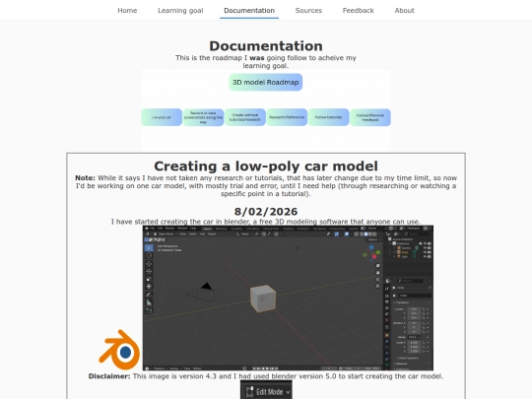Click the viewport zoom magnifier icon
Viewport: 532px width, 399px height.
377,266
